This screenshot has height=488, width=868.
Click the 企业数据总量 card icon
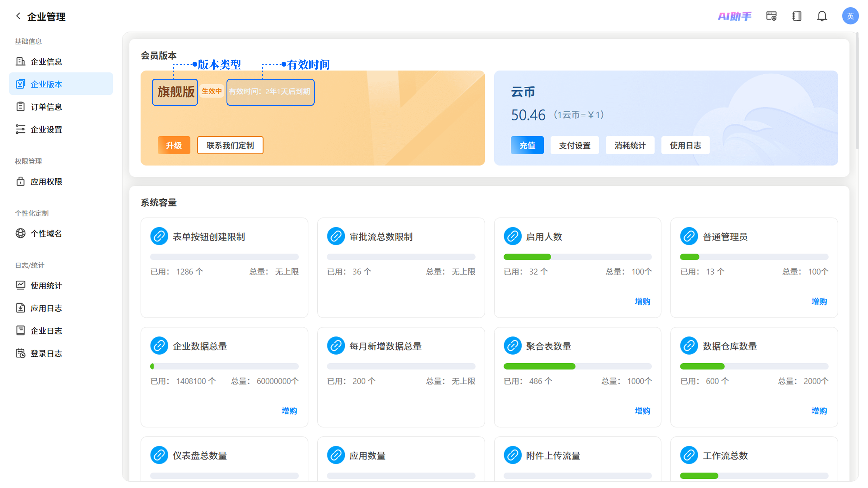[159, 346]
